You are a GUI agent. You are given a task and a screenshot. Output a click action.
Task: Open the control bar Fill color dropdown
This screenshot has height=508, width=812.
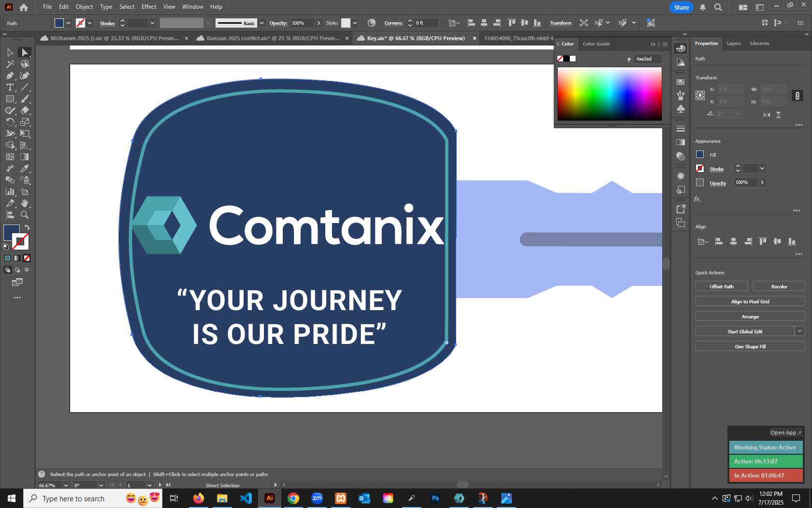point(69,23)
